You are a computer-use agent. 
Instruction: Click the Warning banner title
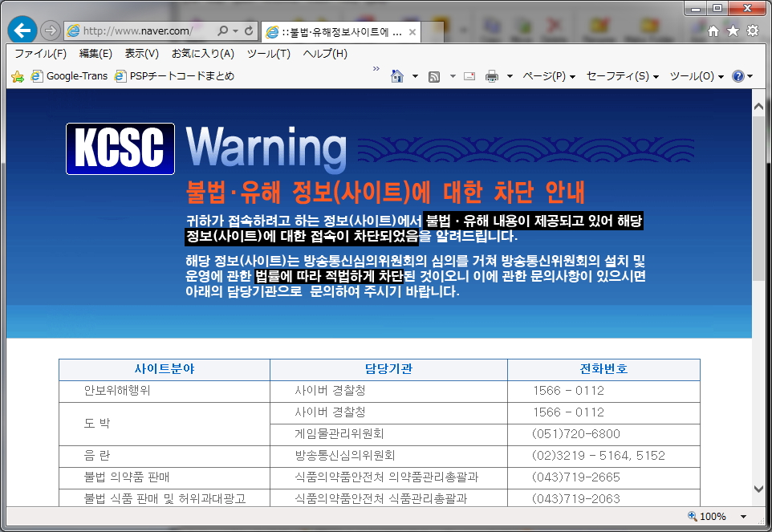point(266,148)
